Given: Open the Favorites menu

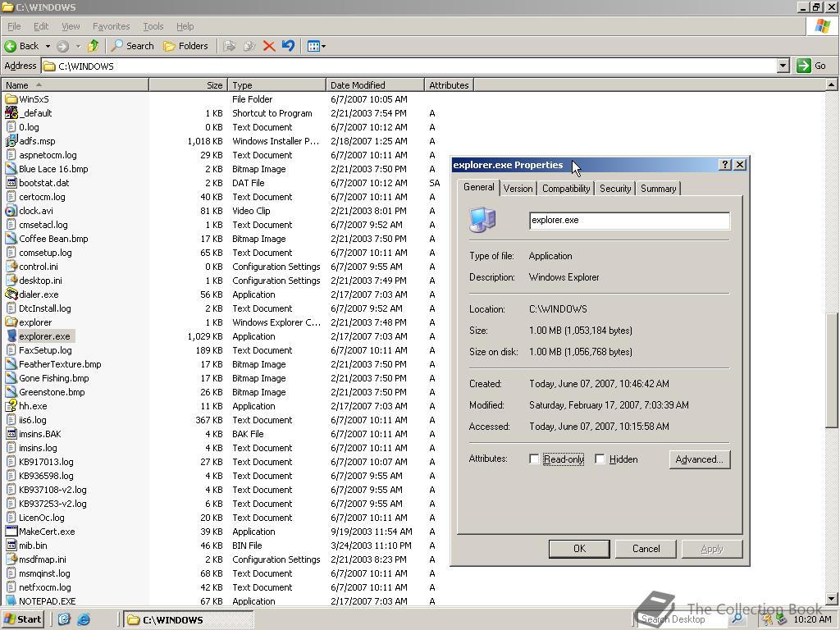Looking at the screenshot, I should [111, 26].
